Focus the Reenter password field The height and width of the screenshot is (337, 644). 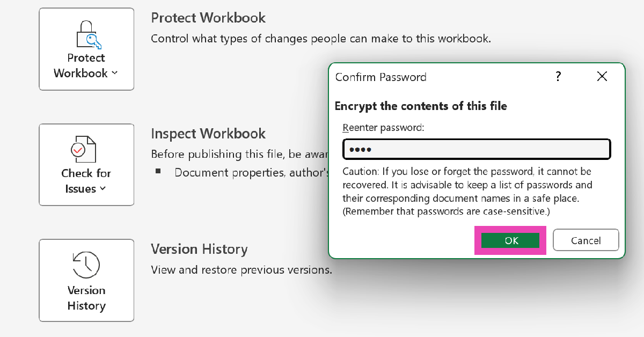[x=477, y=149]
